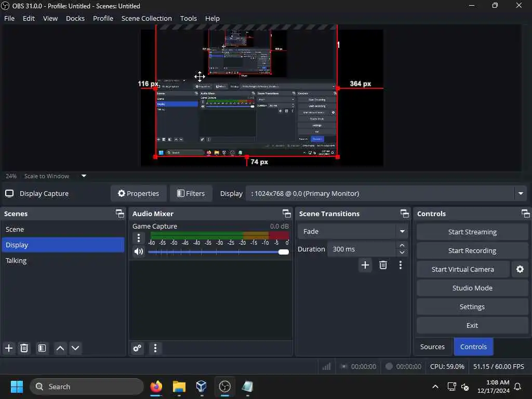Undock the Controls panel

(x=526, y=214)
